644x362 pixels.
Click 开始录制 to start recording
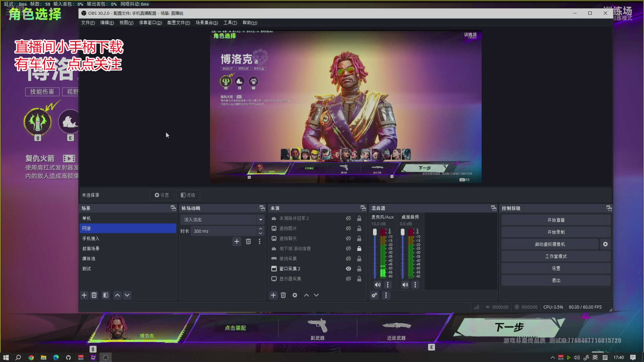coord(556,232)
